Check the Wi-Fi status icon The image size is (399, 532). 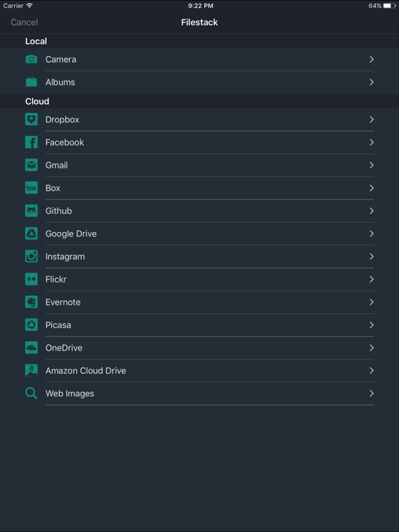coord(30,6)
